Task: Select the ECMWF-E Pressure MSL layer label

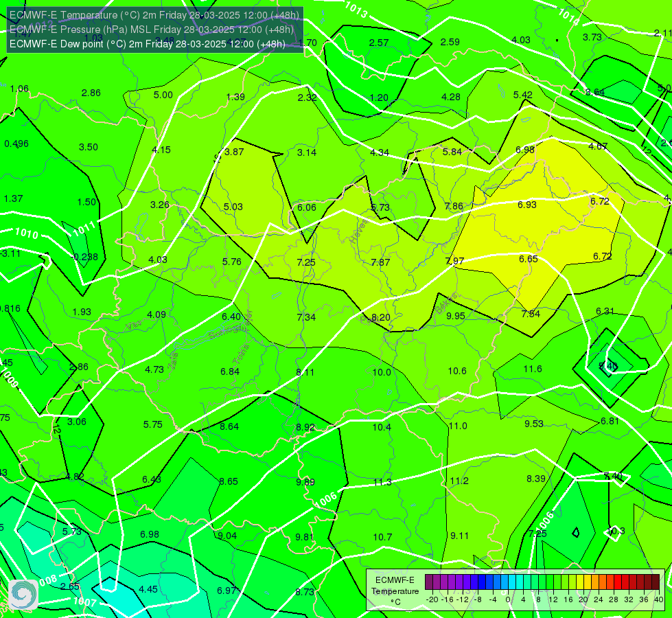Action: click(x=152, y=30)
